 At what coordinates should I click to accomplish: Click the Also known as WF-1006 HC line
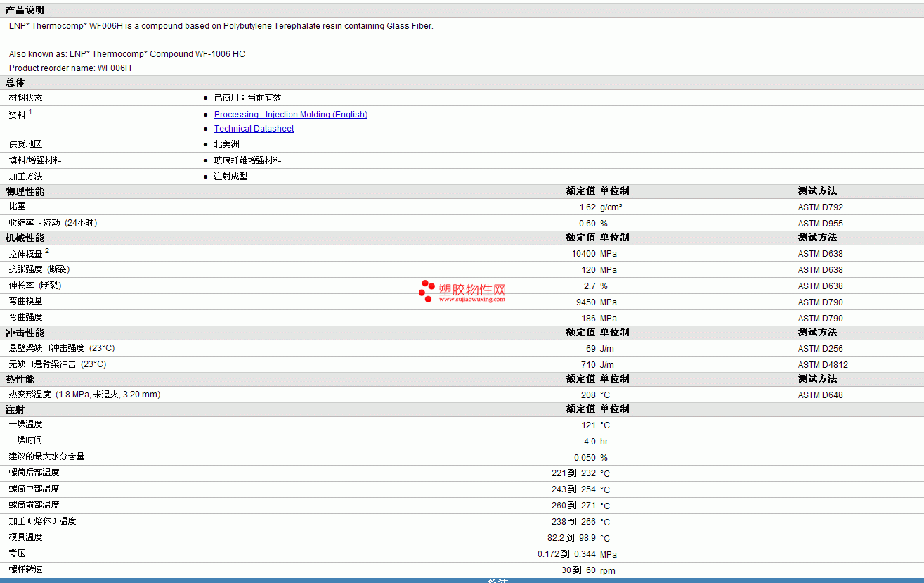127,54
